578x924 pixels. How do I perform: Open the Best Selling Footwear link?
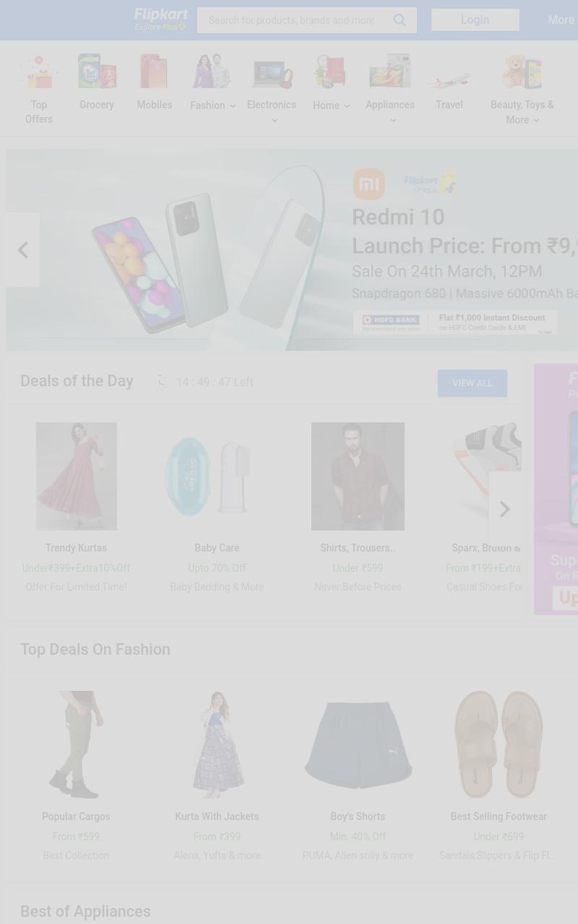click(499, 816)
